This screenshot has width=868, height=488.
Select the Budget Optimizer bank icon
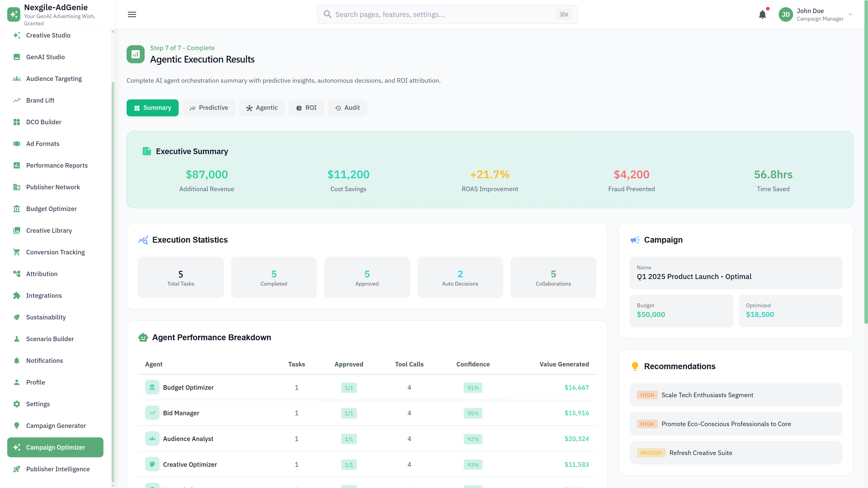tap(17, 209)
